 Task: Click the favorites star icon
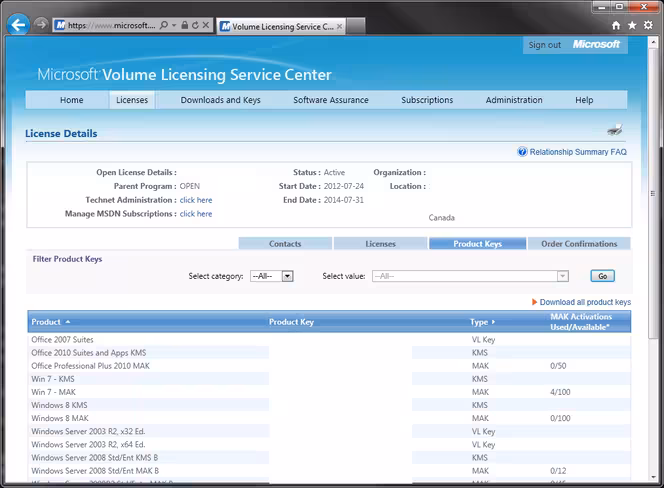(x=632, y=25)
